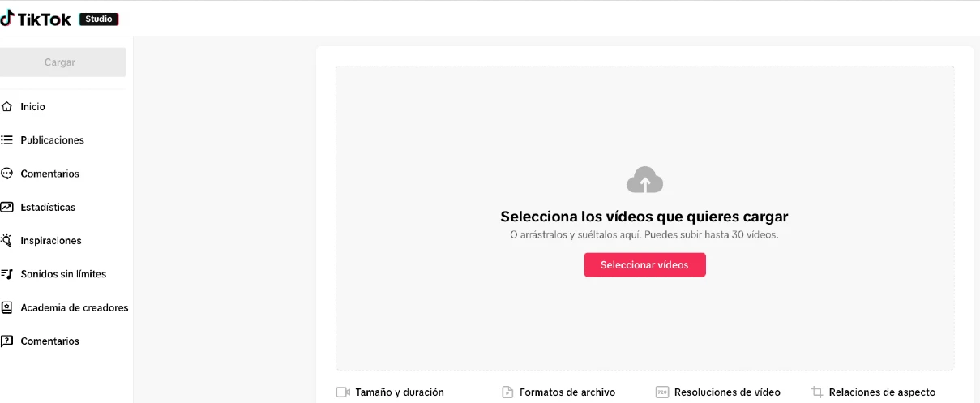980x403 pixels.
Task: Click the speech bubble icon beside first Comentarios
Action: point(6,174)
